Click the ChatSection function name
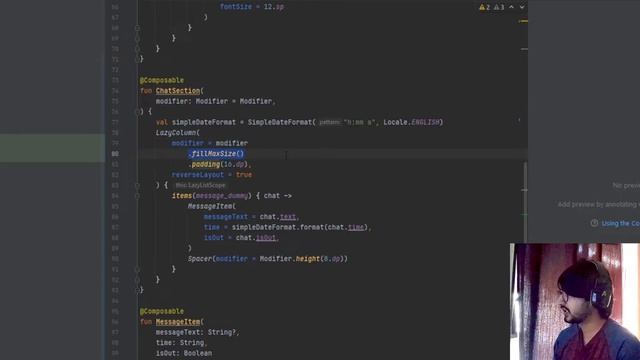Image resolution: width=640 pixels, height=360 pixels. [x=178, y=91]
